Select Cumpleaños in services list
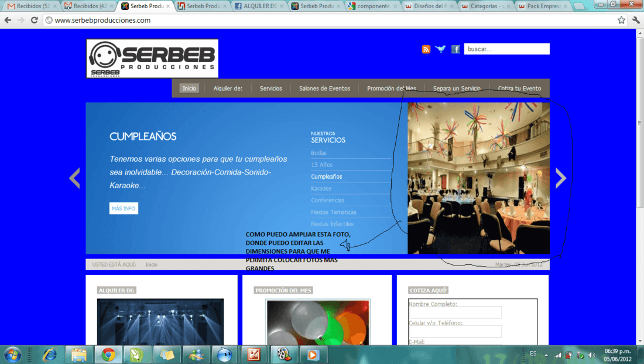 click(327, 177)
